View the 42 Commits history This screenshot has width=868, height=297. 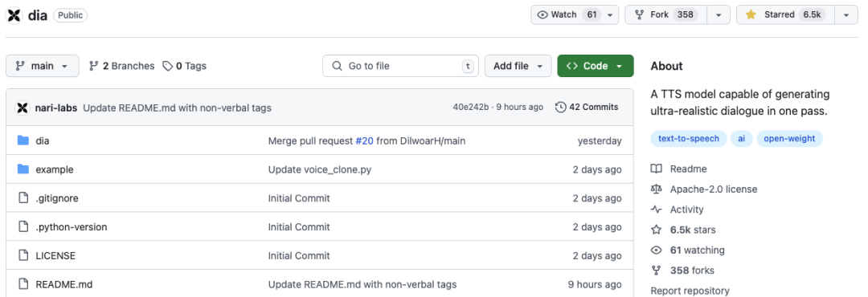[587, 108]
